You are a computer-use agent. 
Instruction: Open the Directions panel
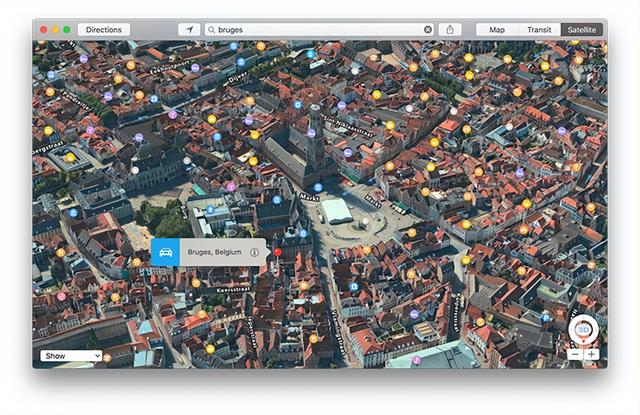click(103, 30)
